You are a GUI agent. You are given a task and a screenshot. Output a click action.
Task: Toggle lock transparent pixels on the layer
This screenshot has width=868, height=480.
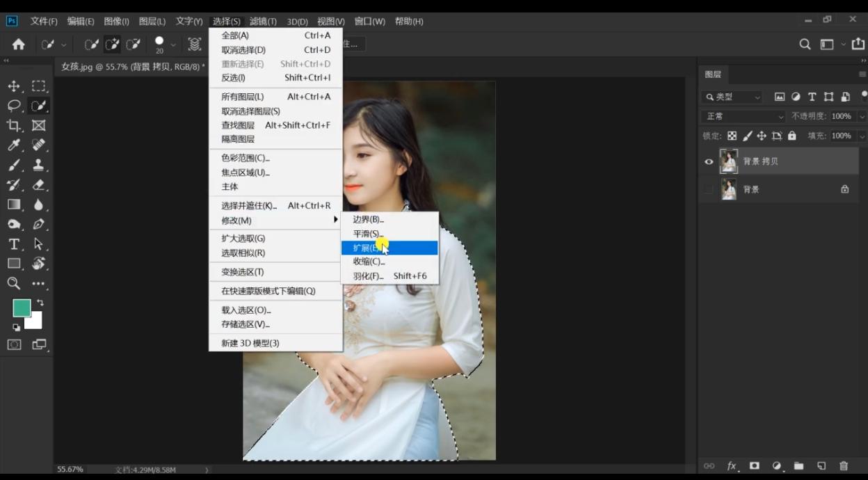pyautogui.click(x=731, y=136)
